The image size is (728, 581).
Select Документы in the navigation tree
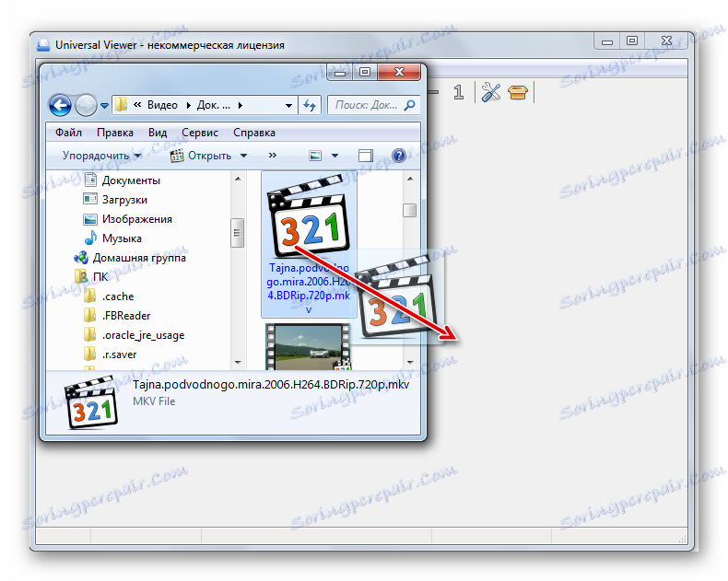[131, 180]
